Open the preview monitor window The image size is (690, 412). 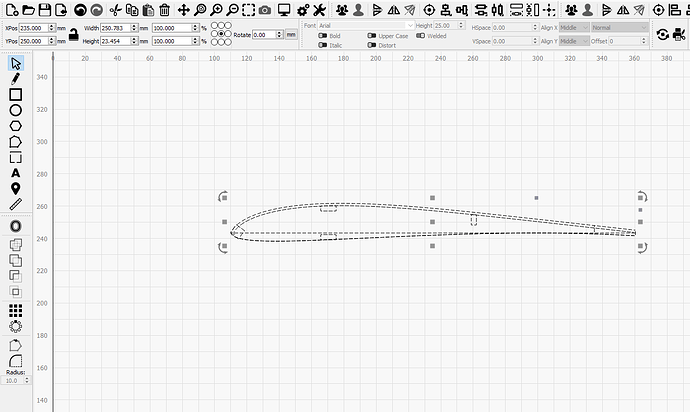tap(284, 10)
